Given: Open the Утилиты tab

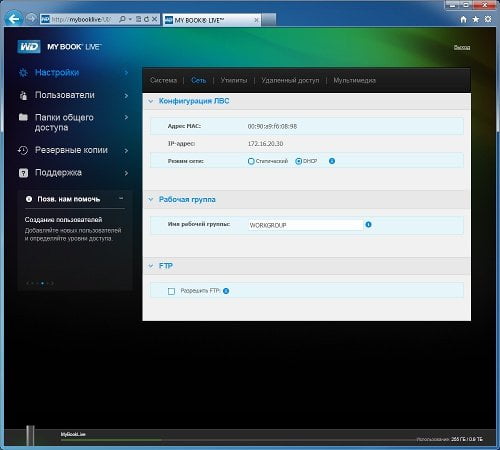Looking at the screenshot, I should click(x=234, y=80).
